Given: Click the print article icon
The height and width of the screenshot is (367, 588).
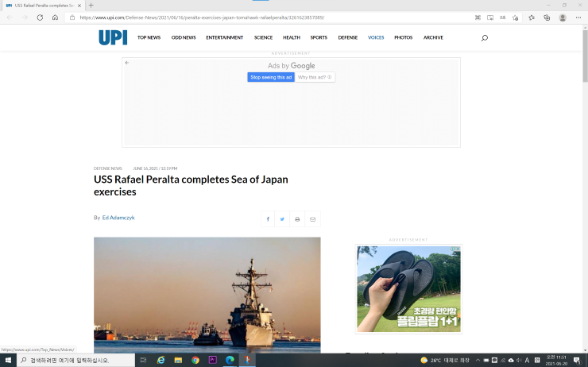Looking at the screenshot, I should coord(297,219).
